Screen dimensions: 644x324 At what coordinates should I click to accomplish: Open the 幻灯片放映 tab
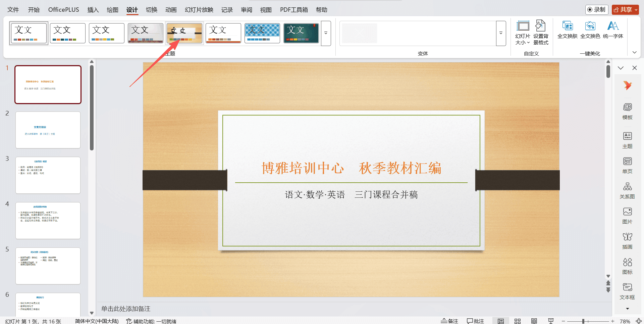click(x=199, y=10)
